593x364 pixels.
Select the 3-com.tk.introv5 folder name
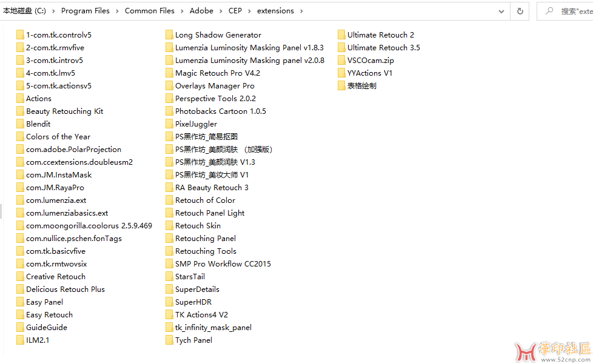tap(55, 61)
